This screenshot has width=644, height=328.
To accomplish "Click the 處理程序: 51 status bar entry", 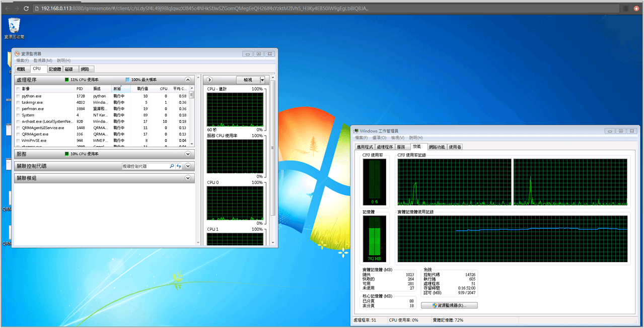I will pos(365,320).
